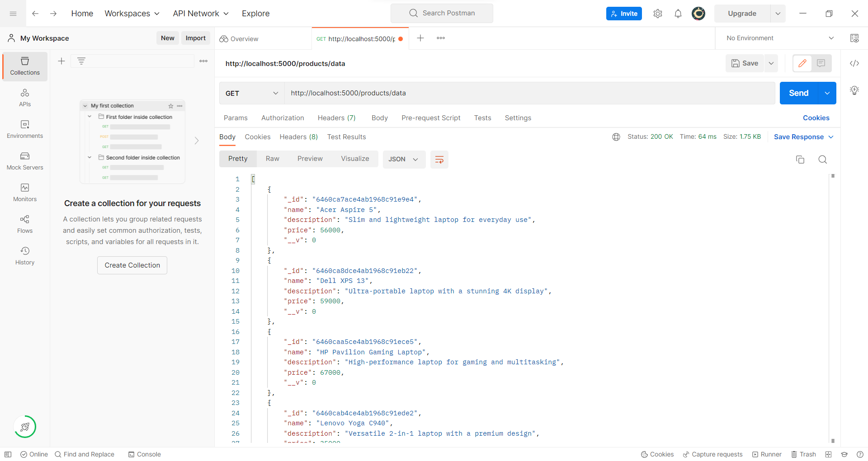Open the collections more options ellipsis

tap(203, 61)
